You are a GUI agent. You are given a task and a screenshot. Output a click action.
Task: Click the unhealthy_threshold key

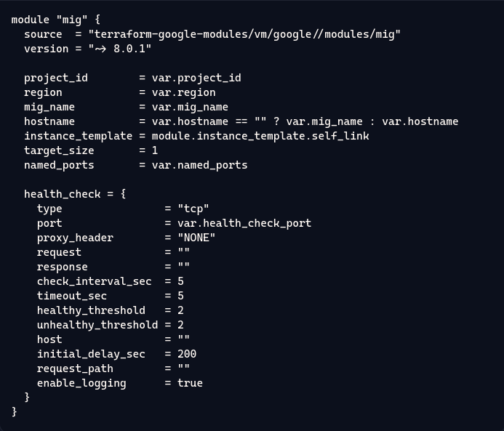pos(97,325)
